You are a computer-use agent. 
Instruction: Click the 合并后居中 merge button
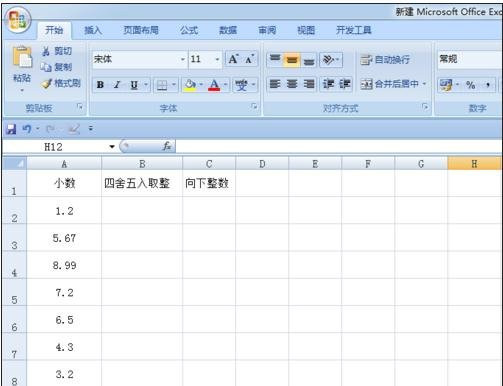(393, 84)
